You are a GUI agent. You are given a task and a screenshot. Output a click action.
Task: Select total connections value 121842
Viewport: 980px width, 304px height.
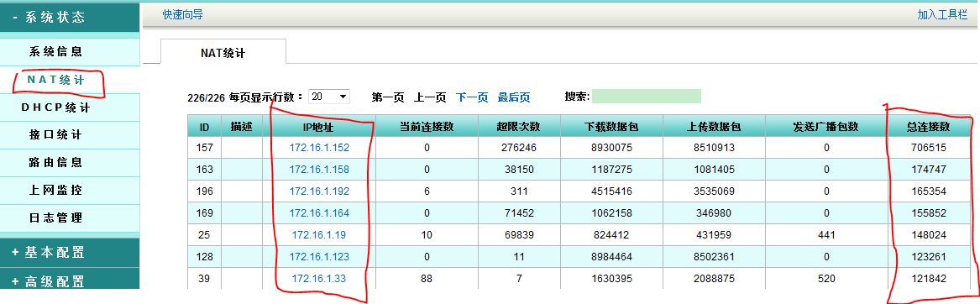929,279
